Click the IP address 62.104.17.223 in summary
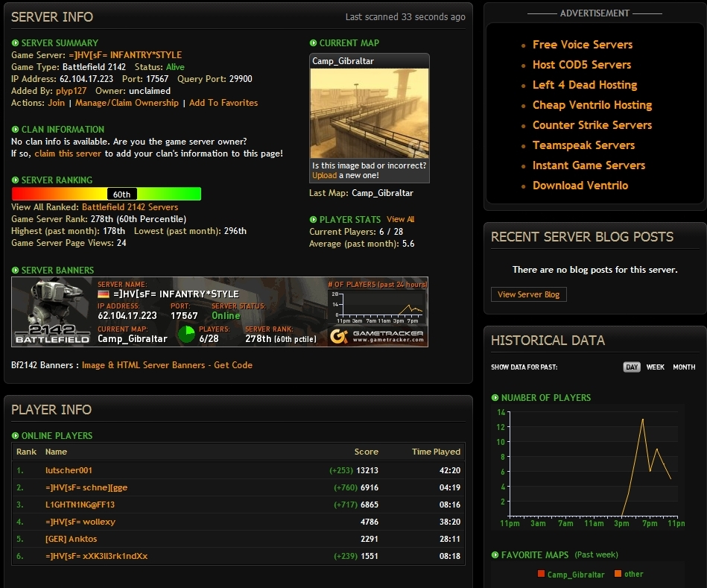 86,79
